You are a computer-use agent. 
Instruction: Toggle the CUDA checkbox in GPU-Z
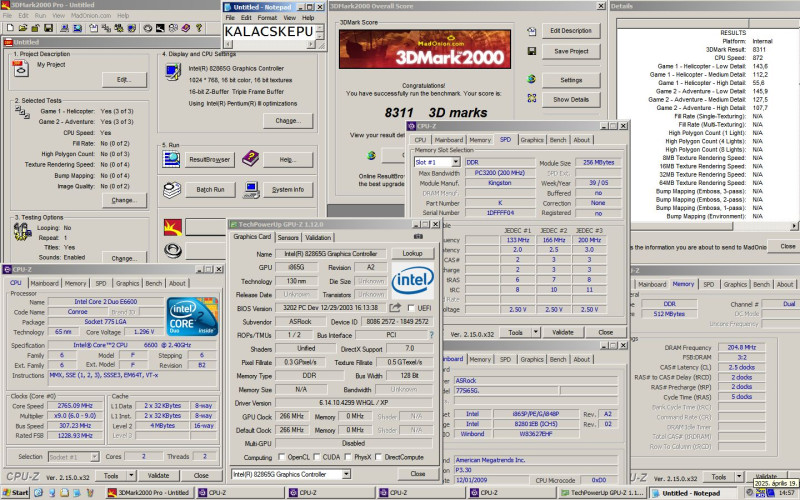click(x=316, y=457)
